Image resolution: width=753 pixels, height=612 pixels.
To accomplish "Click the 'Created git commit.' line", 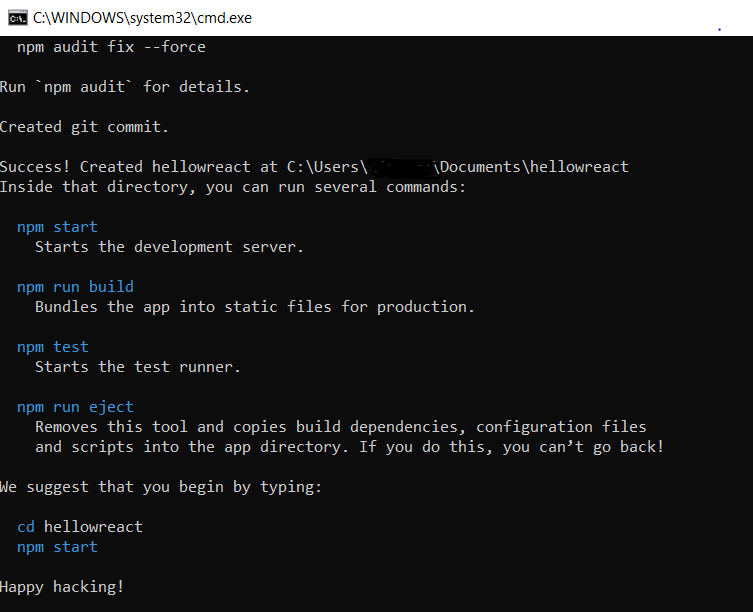I will [84, 127].
